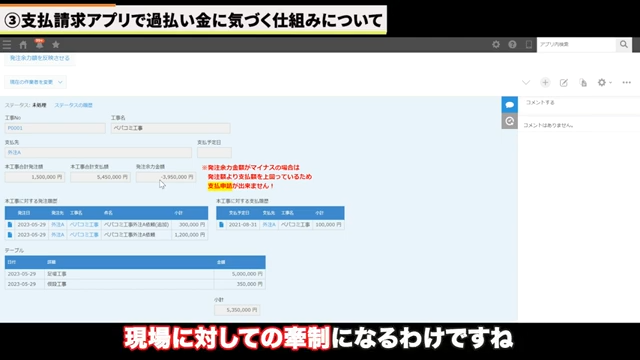Go to the next record with the chevron
Image resolution: width=640 pixels, height=360 pixels.
(526, 82)
